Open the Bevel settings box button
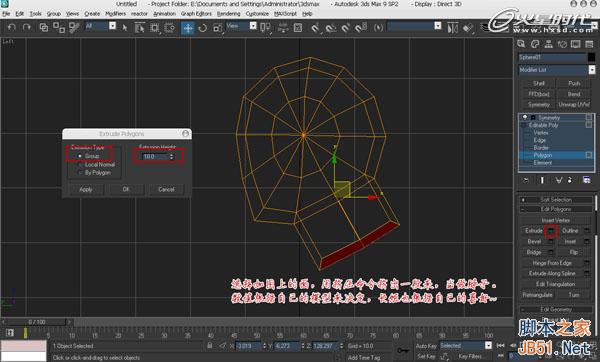The height and width of the screenshot is (362, 600). click(x=551, y=241)
